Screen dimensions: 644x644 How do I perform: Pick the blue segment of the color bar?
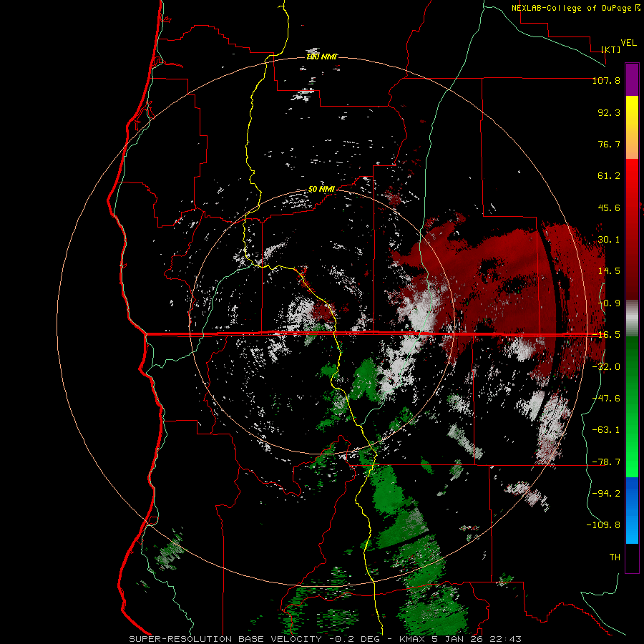pos(632,510)
